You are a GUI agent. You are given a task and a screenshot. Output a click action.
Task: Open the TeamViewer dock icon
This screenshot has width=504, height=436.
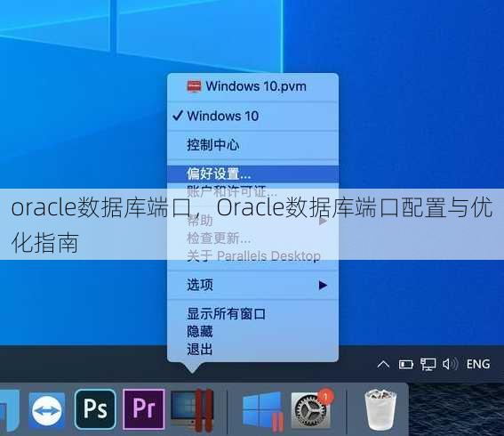click(x=47, y=410)
